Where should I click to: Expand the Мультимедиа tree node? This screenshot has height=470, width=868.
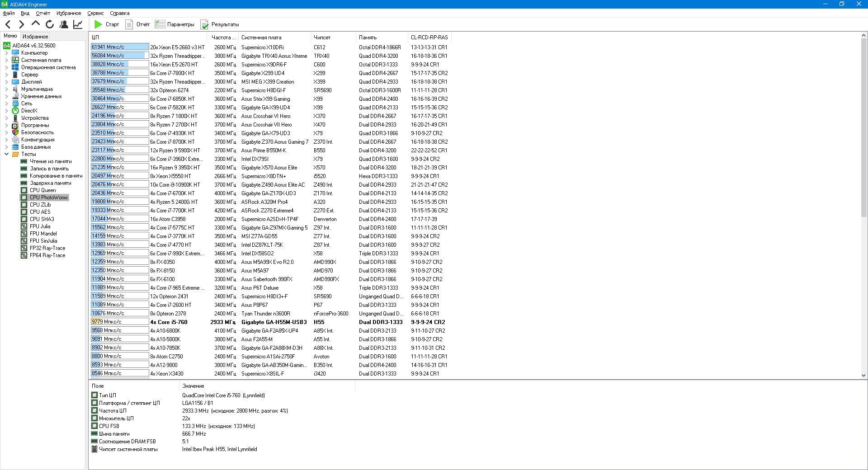7,89
